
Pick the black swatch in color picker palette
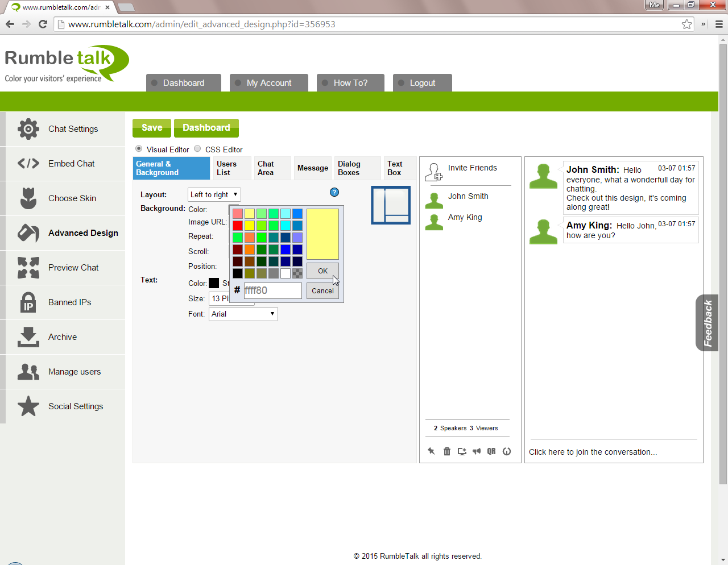[x=238, y=273]
